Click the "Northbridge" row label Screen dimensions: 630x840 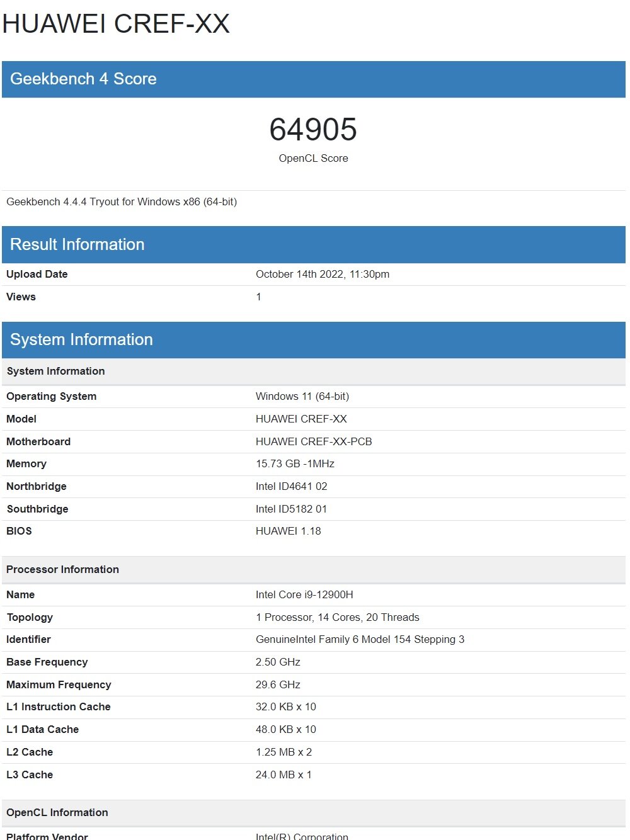pyautogui.click(x=37, y=487)
